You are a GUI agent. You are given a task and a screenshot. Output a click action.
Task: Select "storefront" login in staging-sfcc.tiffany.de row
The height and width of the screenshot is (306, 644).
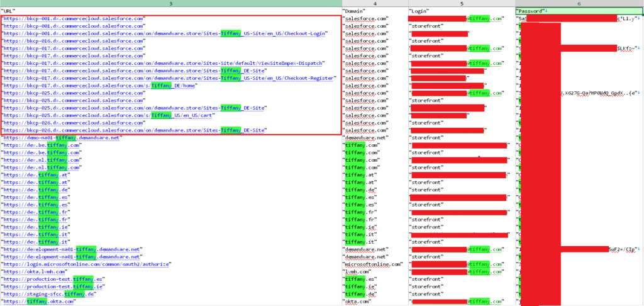(426, 294)
